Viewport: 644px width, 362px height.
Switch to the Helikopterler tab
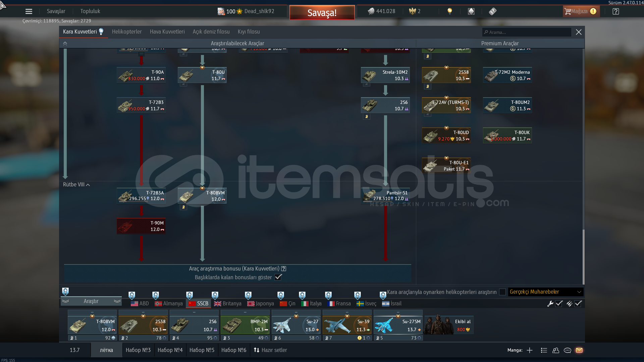pyautogui.click(x=127, y=32)
